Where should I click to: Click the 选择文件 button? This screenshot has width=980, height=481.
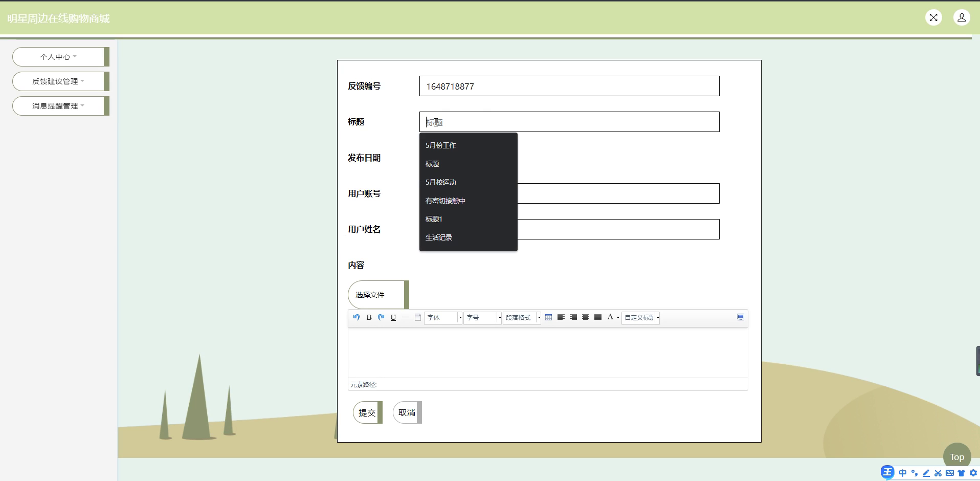[378, 295]
